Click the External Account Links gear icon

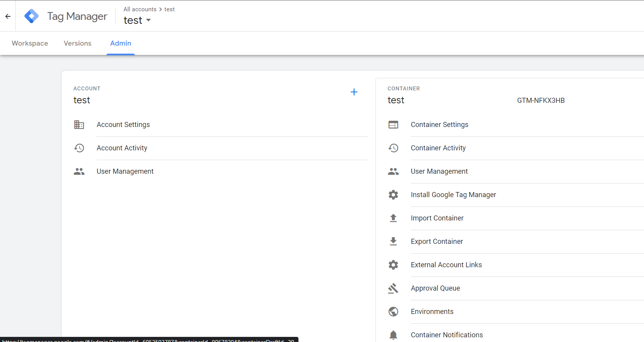click(x=393, y=265)
